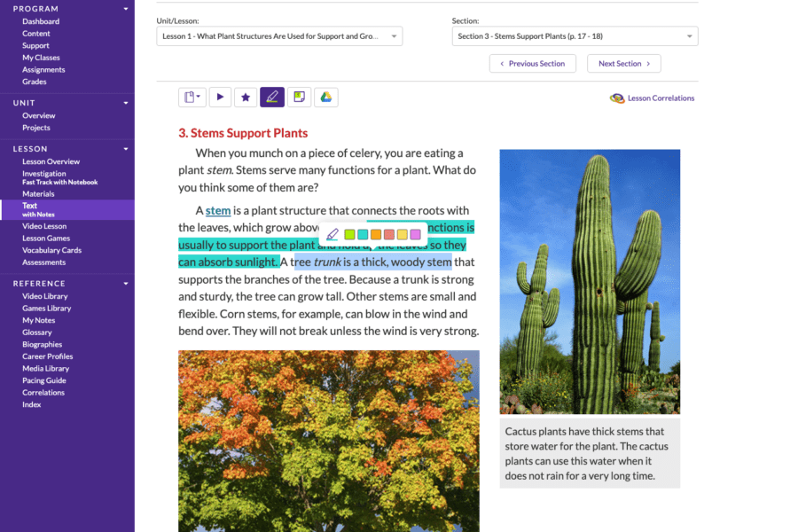The image size is (798, 532).
Task: Open Media Library in sidebar
Action: pyautogui.click(x=45, y=369)
